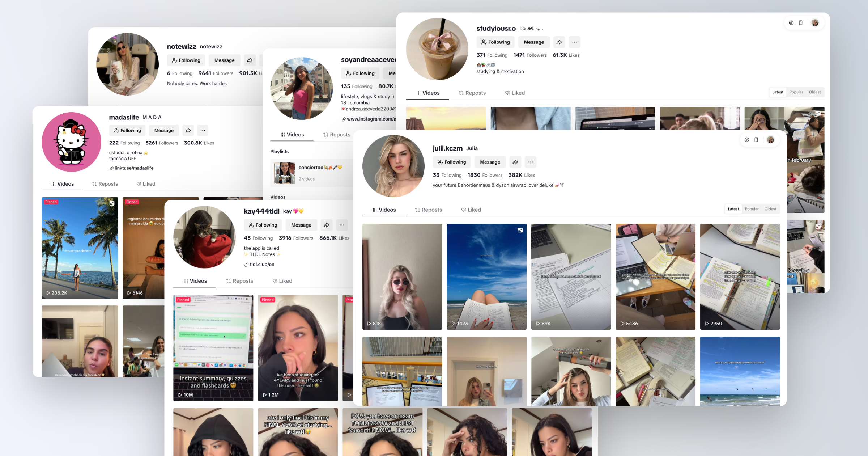Click share icon on madaslife profile

point(188,131)
